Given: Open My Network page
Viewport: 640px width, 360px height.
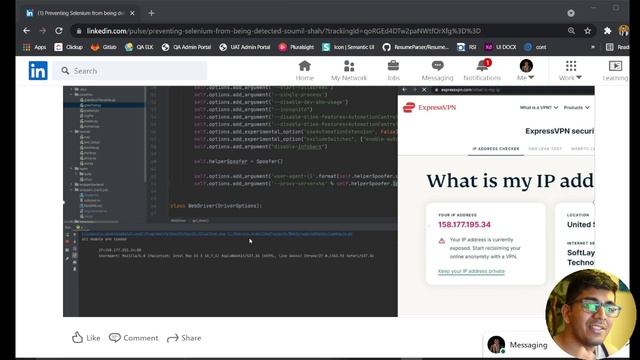Looking at the screenshot, I should (x=349, y=71).
